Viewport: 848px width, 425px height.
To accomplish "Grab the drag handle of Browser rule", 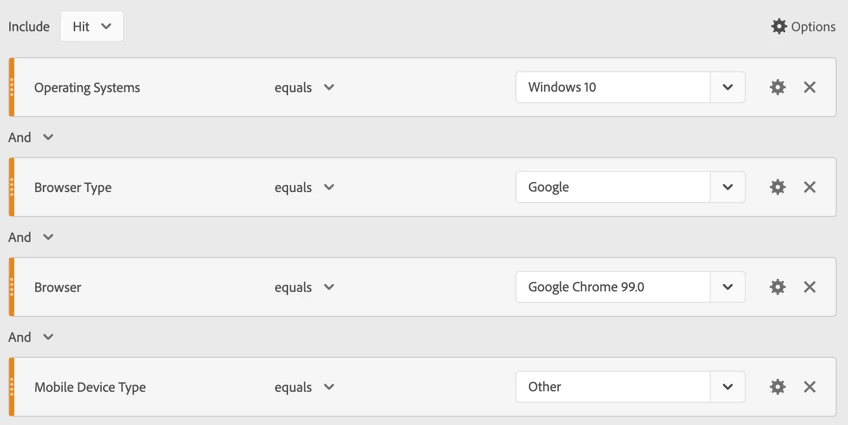I will pos(11,287).
